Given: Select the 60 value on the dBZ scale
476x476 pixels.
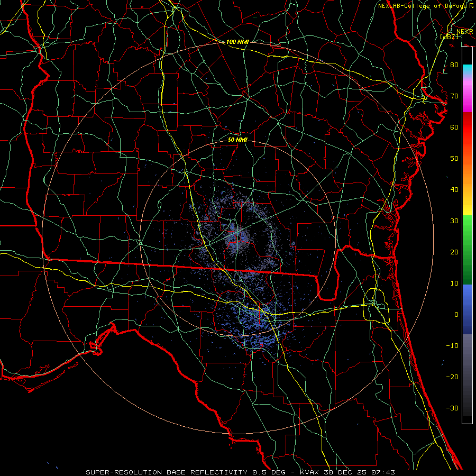Looking at the screenshot, I should point(454,127).
